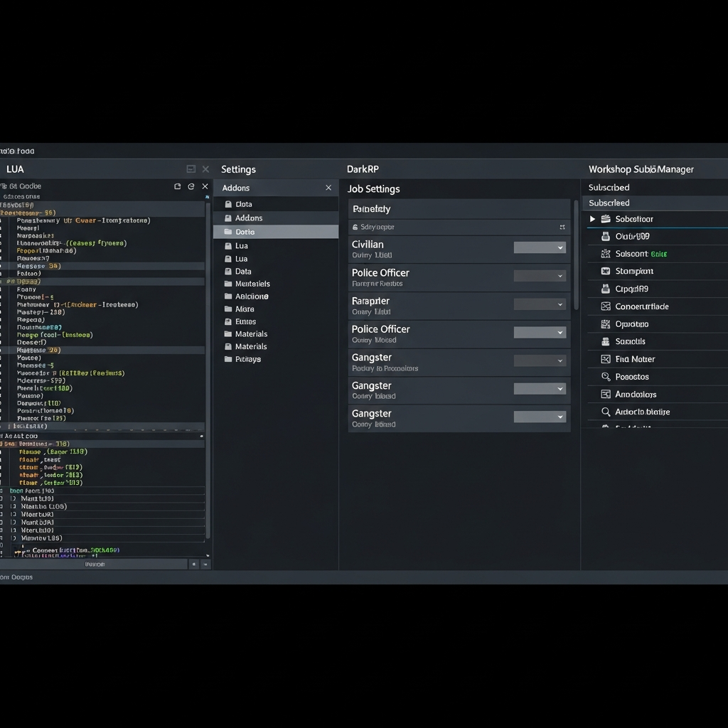Click the icon beside Anodoiloys
728x728 pixels.
point(606,394)
